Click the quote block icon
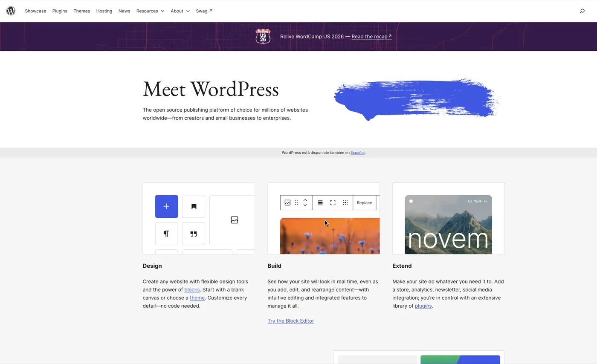This screenshot has width=597, height=364. 194,234
